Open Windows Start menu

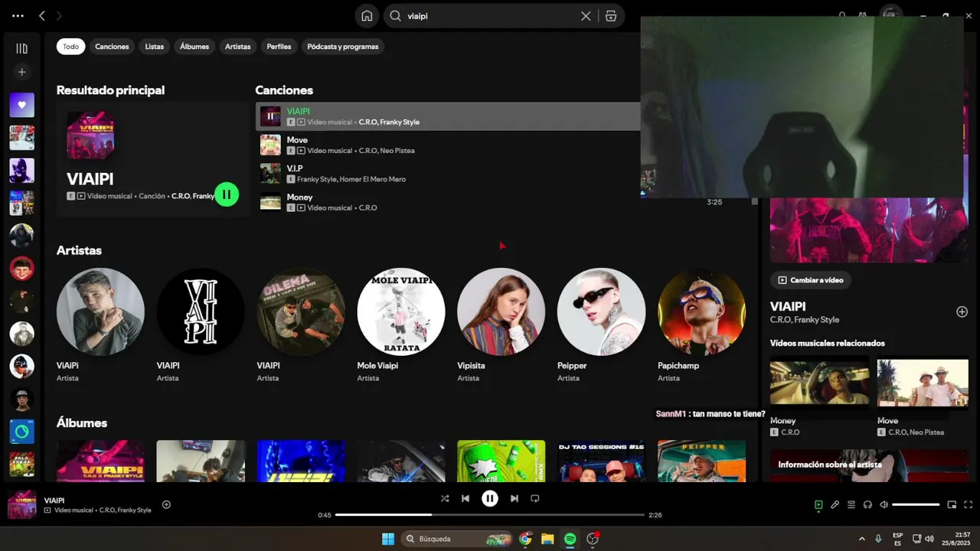pos(388,539)
